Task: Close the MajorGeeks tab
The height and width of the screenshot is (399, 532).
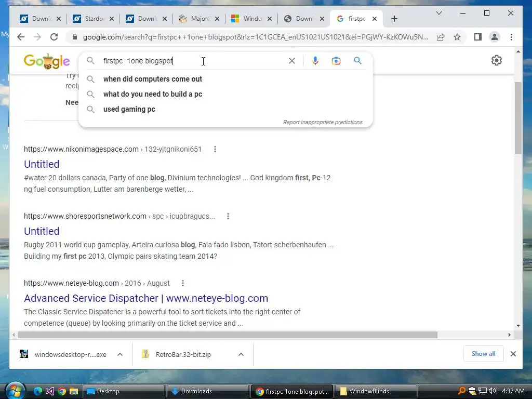Action: pyautogui.click(x=217, y=19)
